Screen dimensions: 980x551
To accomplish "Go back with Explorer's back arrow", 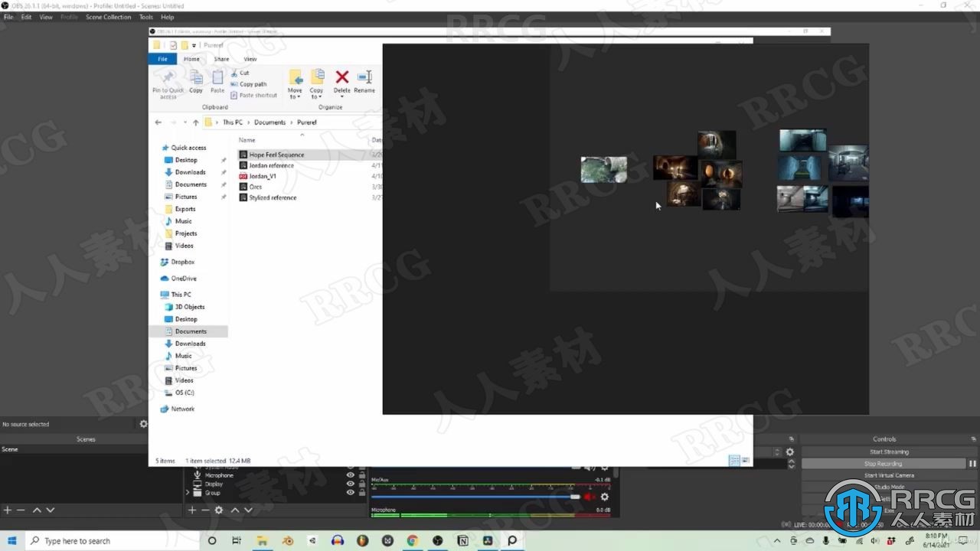I will pyautogui.click(x=158, y=122).
